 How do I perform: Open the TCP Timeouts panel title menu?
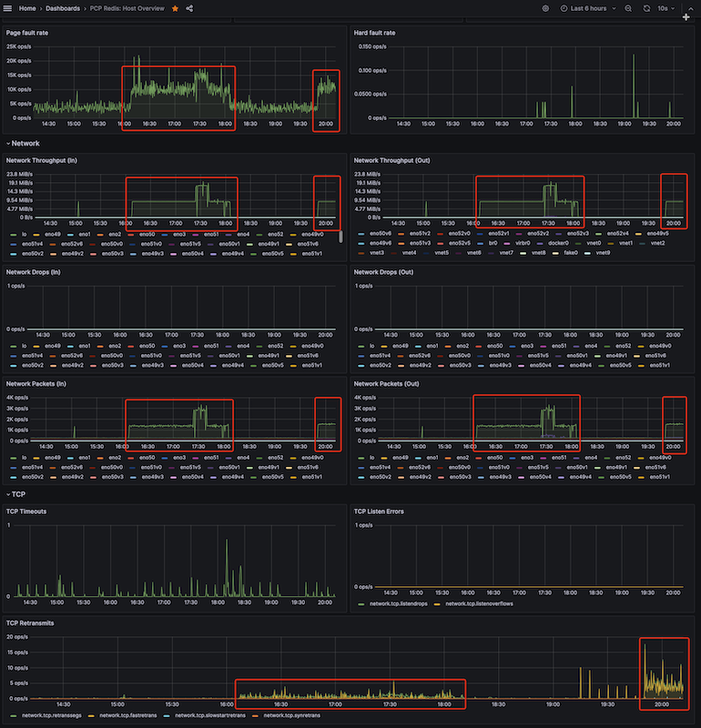click(x=26, y=511)
